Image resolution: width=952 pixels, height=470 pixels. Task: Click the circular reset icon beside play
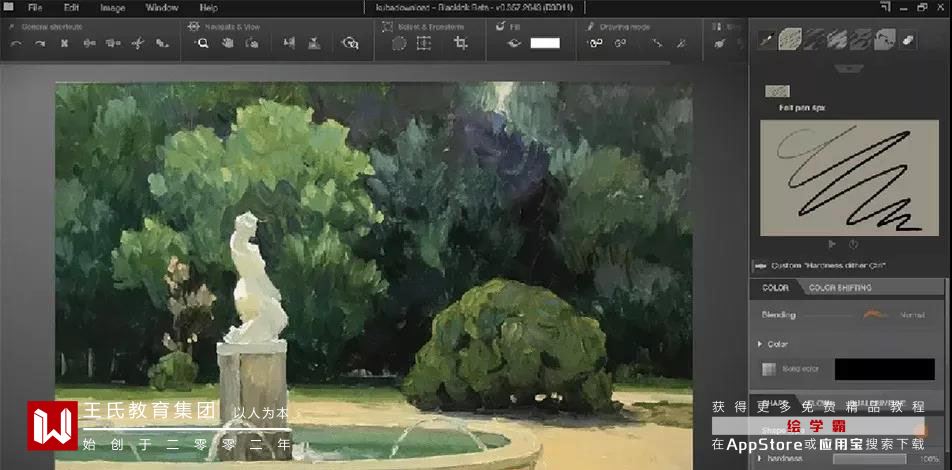853,245
